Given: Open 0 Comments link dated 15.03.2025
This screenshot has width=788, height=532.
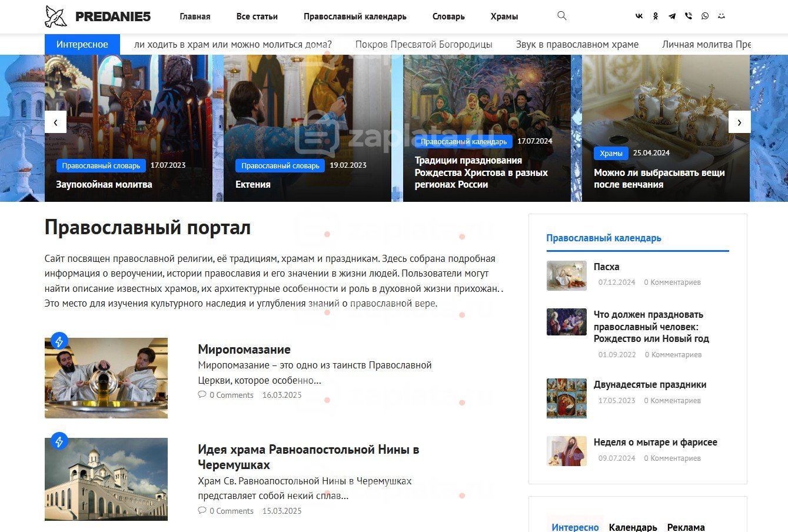Looking at the screenshot, I should click(x=231, y=511).
